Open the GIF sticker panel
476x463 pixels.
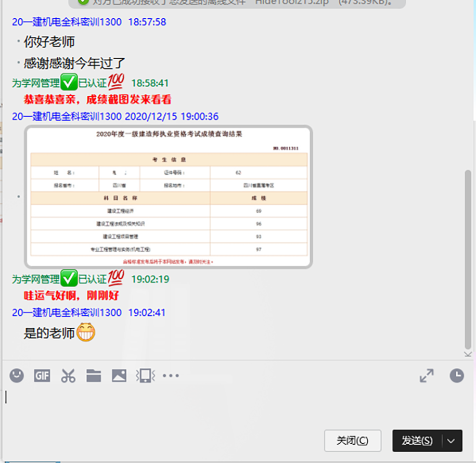coord(42,376)
